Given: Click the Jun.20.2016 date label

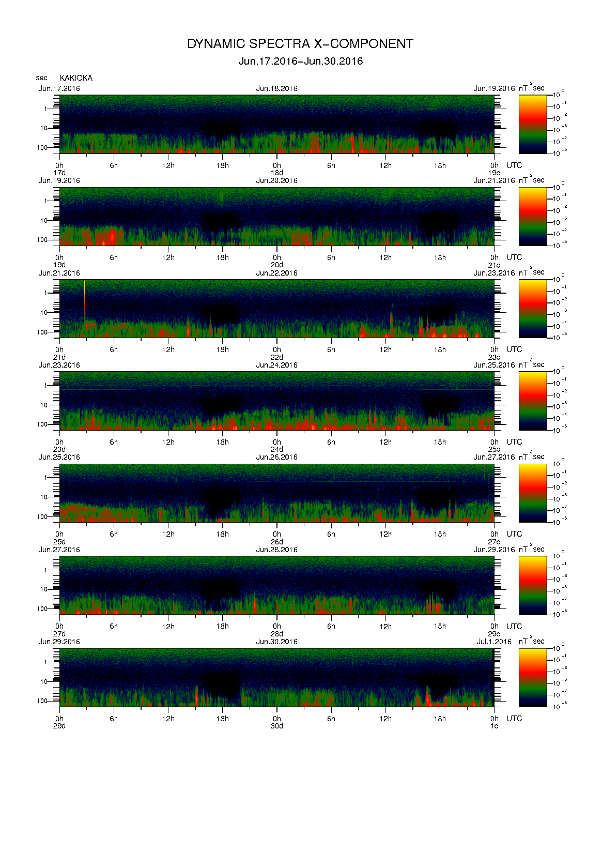Looking at the screenshot, I should [277, 180].
